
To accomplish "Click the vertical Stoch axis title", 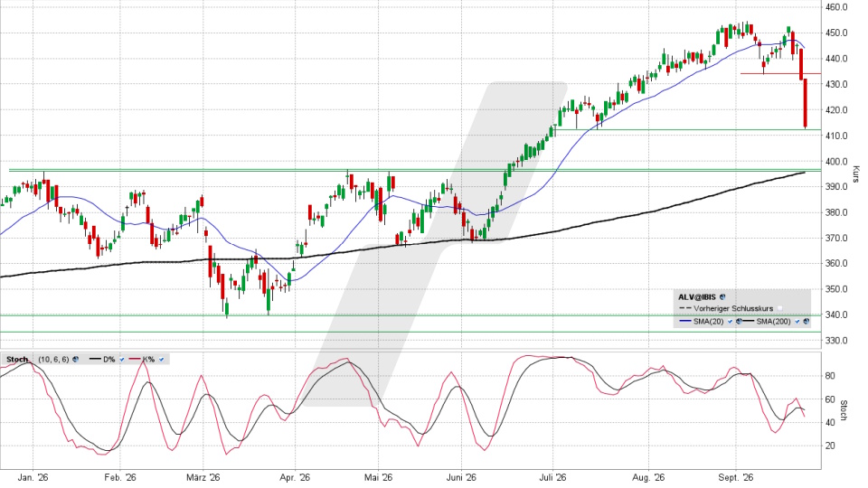I will [844, 410].
